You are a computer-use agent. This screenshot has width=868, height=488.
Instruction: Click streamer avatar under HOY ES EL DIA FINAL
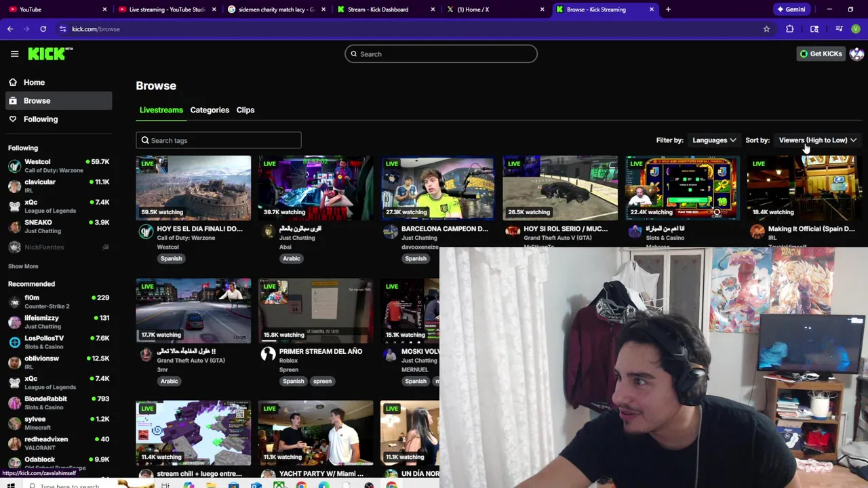[x=146, y=232]
